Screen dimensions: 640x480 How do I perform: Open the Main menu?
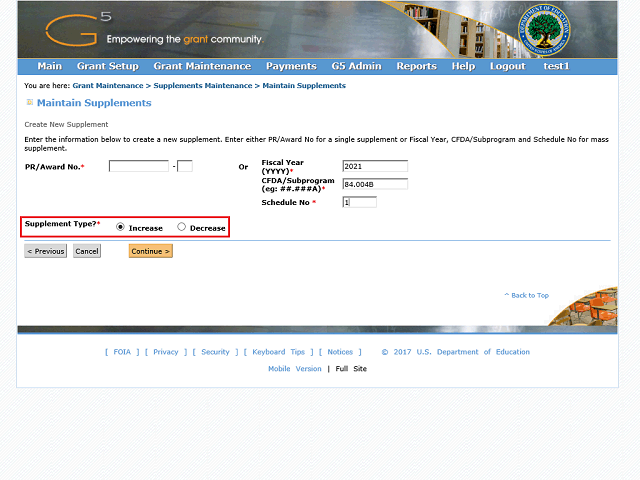(50, 66)
